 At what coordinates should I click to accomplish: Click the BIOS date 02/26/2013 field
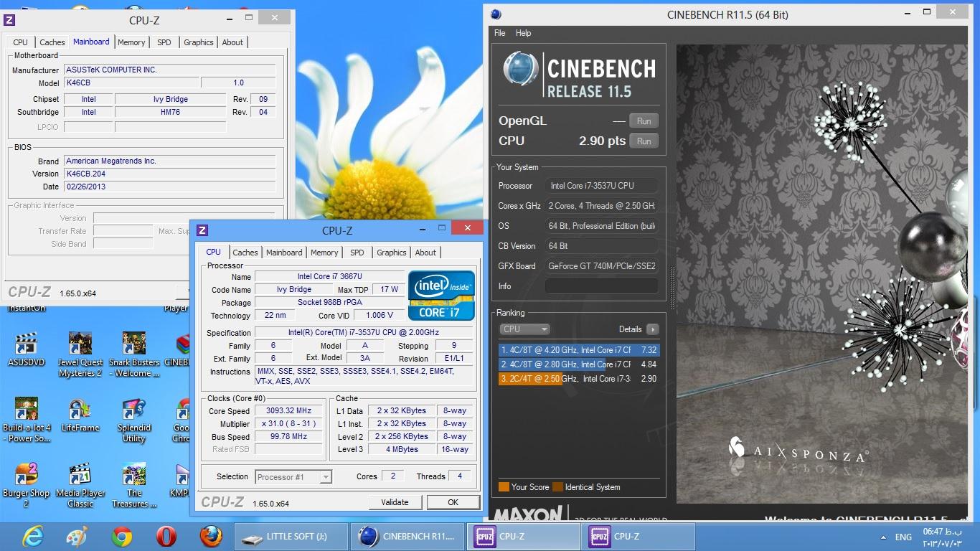click(x=169, y=187)
